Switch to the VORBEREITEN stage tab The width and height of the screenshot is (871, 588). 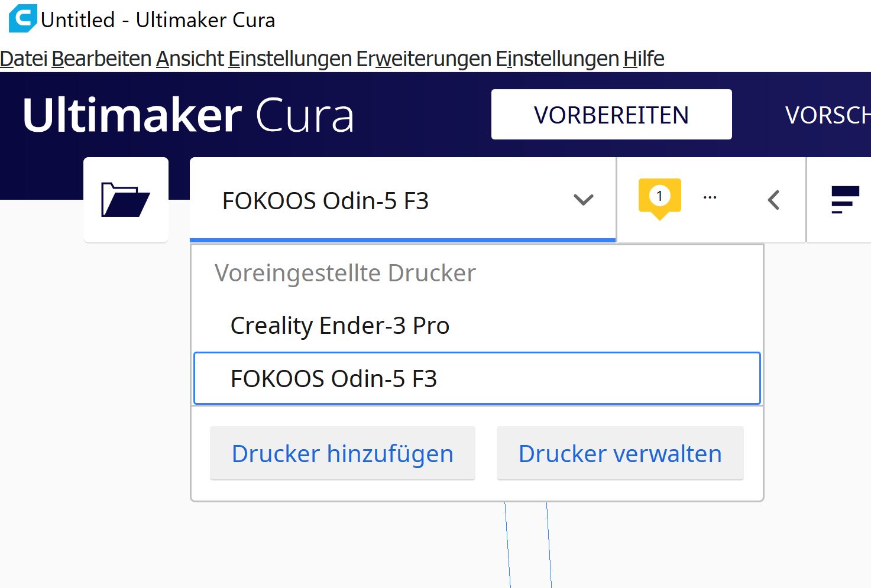(611, 115)
